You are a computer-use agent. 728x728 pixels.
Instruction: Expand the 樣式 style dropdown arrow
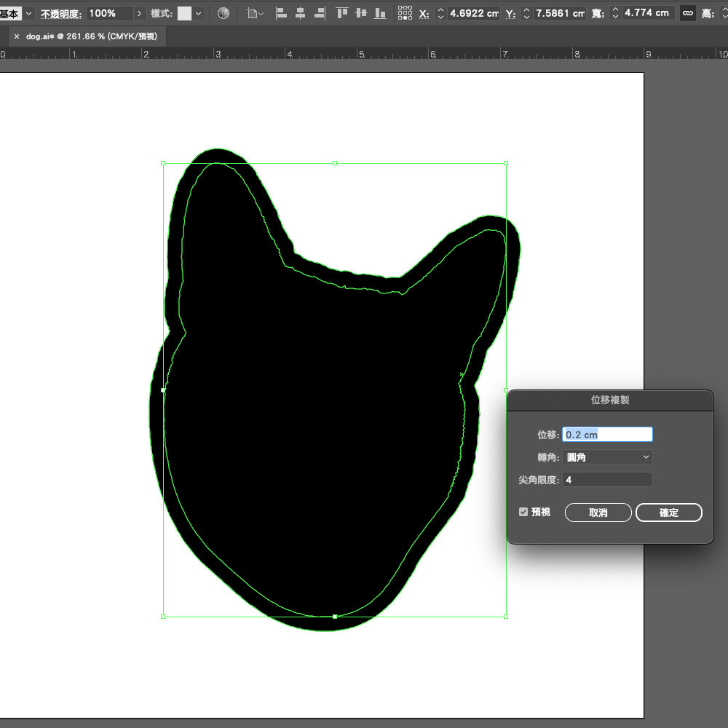(199, 13)
